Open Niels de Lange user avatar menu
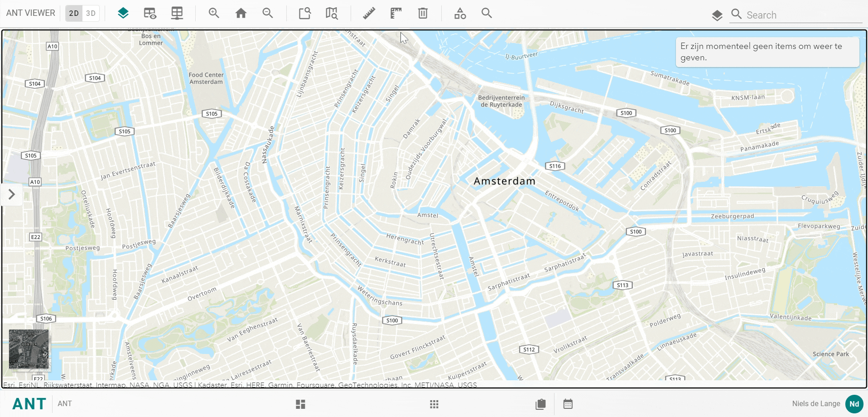 854,404
